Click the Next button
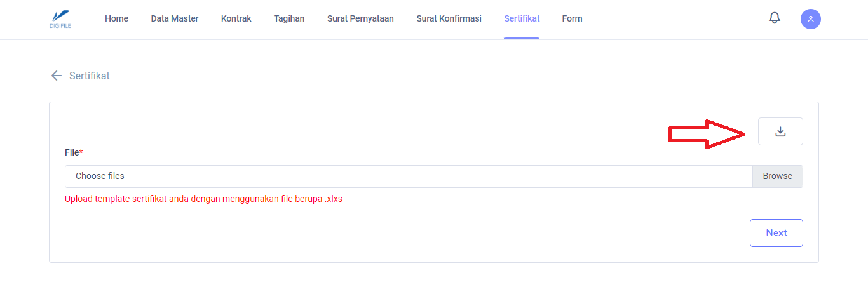Viewport: 868px width, 285px height. click(776, 233)
